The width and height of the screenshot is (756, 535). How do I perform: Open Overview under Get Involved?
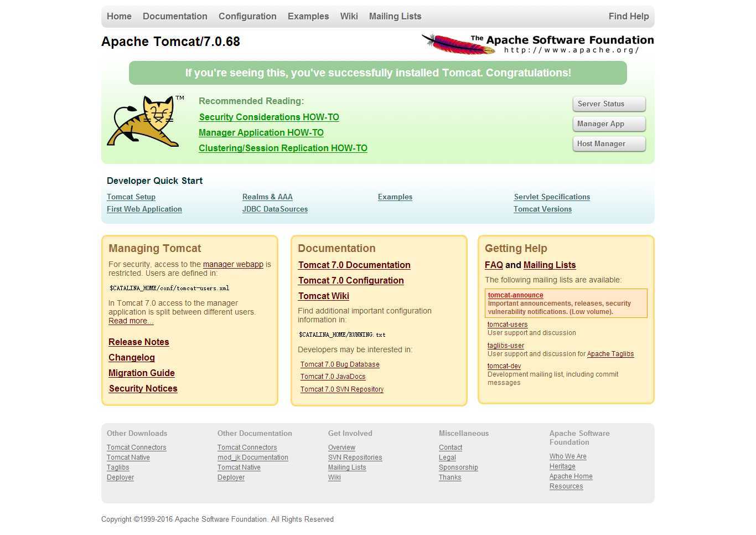pyautogui.click(x=342, y=448)
